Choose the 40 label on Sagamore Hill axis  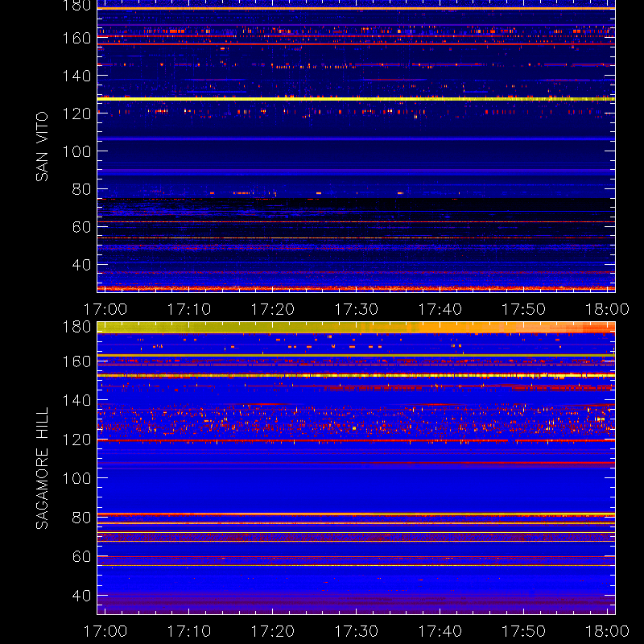(81, 596)
